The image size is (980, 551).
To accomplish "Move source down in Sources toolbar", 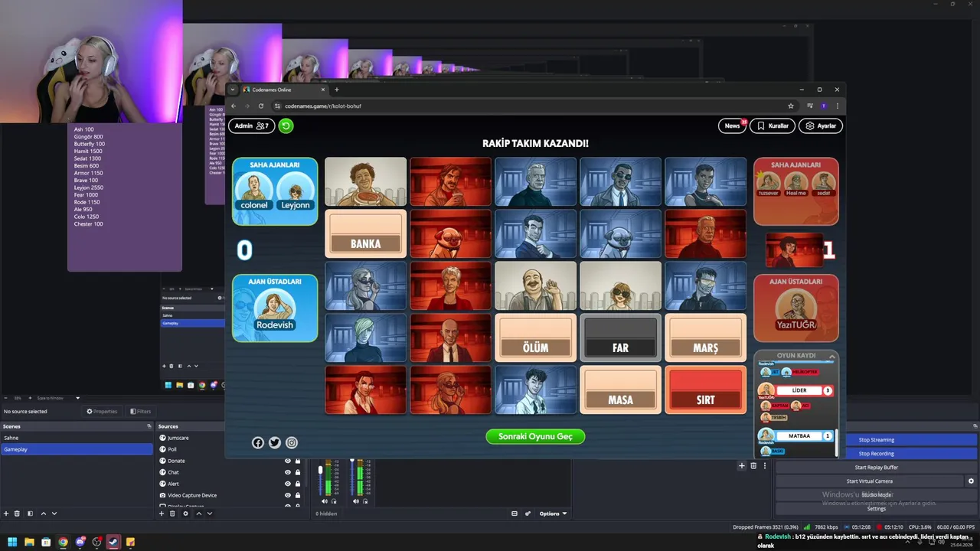I will (x=210, y=514).
